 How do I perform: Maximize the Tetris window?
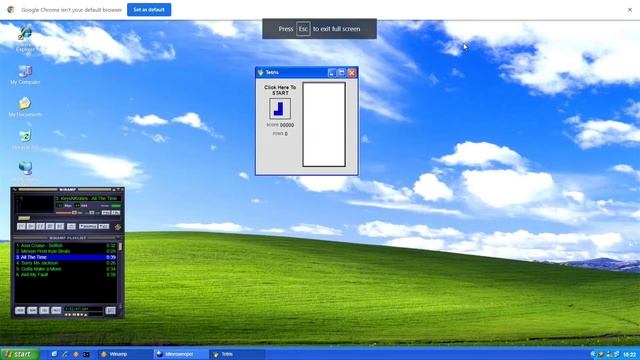pyautogui.click(x=342, y=73)
